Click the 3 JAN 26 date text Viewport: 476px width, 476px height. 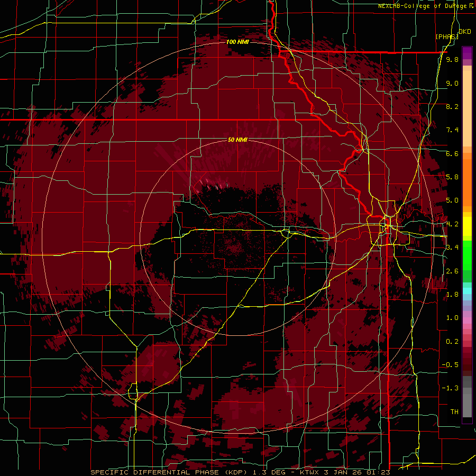(343, 472)
